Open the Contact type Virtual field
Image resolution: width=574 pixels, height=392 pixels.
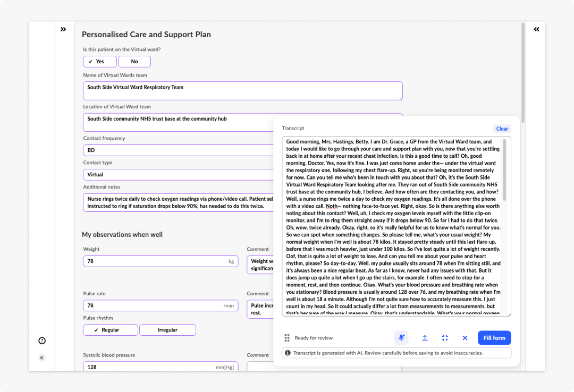(x=178, y=175)
